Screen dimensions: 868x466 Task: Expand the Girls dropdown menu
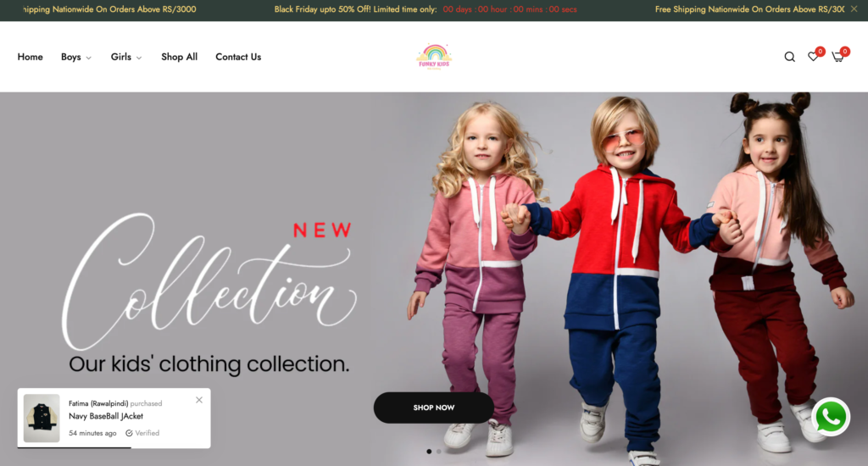pyautogui.click(x=126, y=57)
